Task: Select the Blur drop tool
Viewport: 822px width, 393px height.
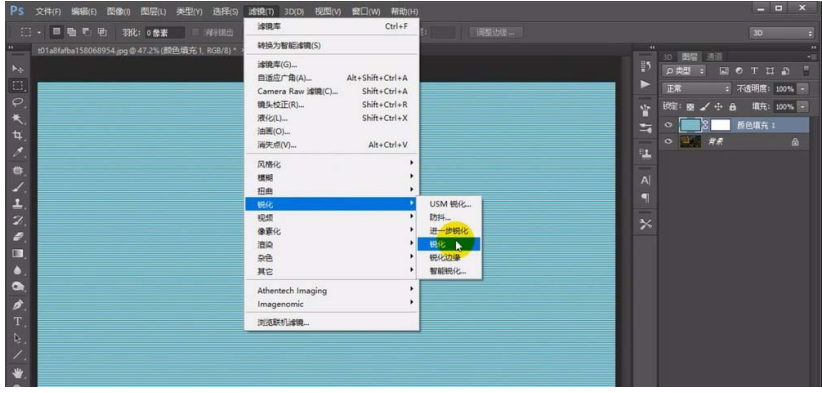Action: coord(18,270)
